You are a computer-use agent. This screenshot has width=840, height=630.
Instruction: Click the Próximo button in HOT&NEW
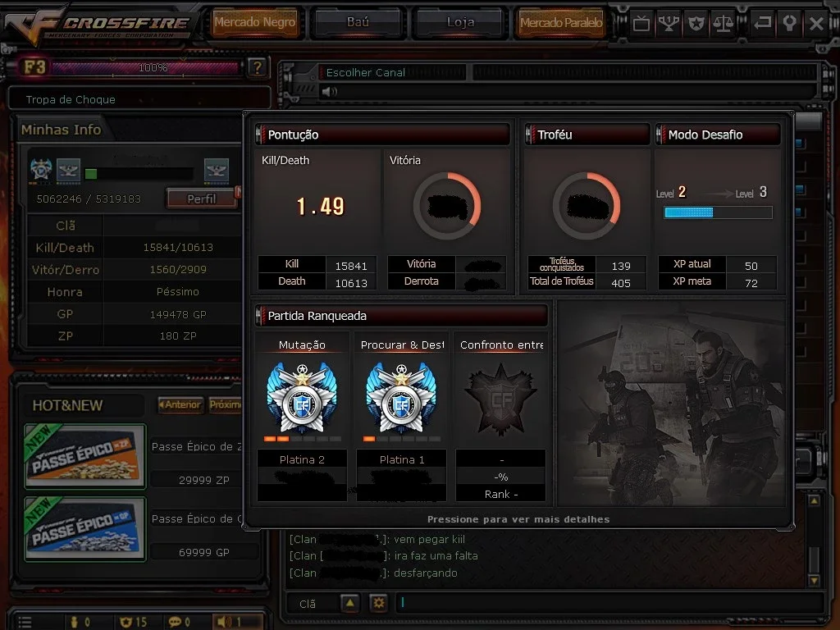225,404
